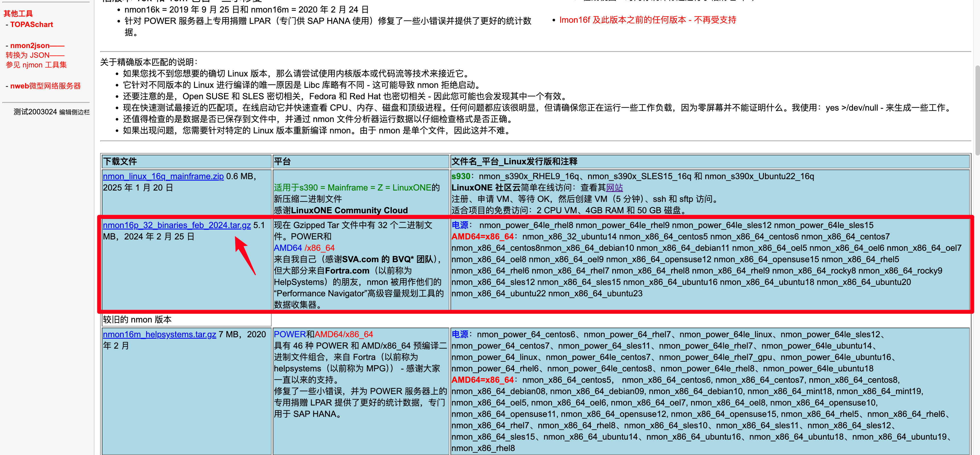
Task: Download nmon_linux_16q_mainframe.zip file
Action: coord(163,177)
